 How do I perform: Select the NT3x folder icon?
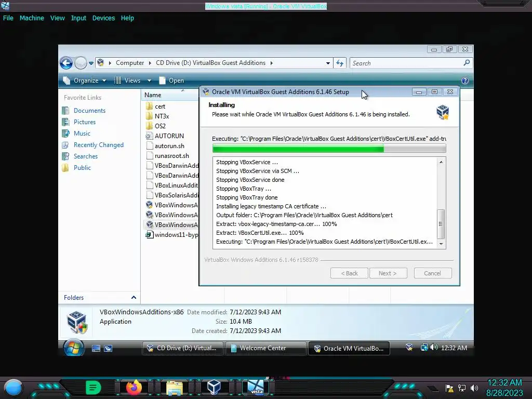149,116
